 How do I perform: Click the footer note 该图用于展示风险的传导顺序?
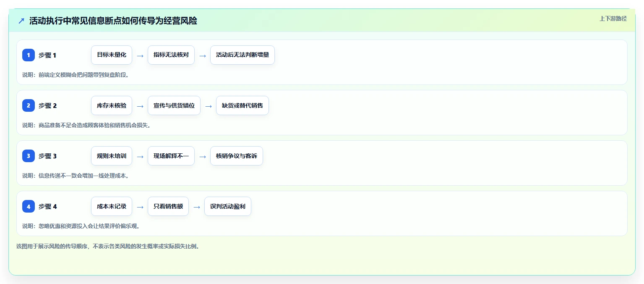[108, 246]
